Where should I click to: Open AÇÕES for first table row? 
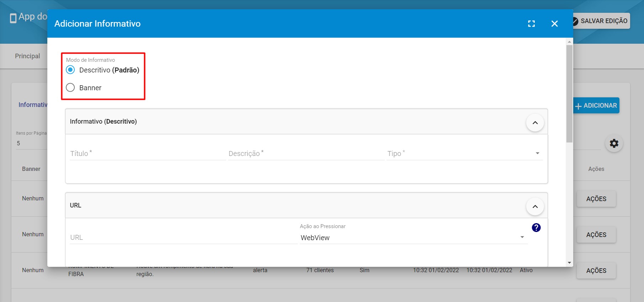[x=596, y=199]
